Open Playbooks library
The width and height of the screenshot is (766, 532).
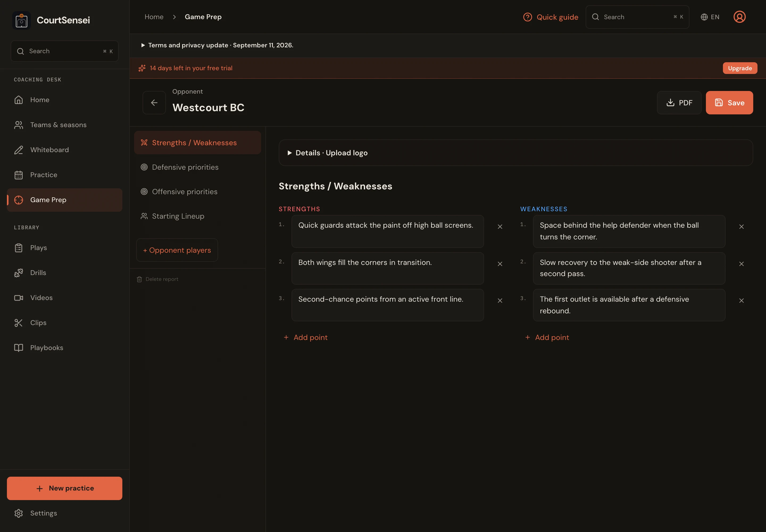(x=64, y=348)
